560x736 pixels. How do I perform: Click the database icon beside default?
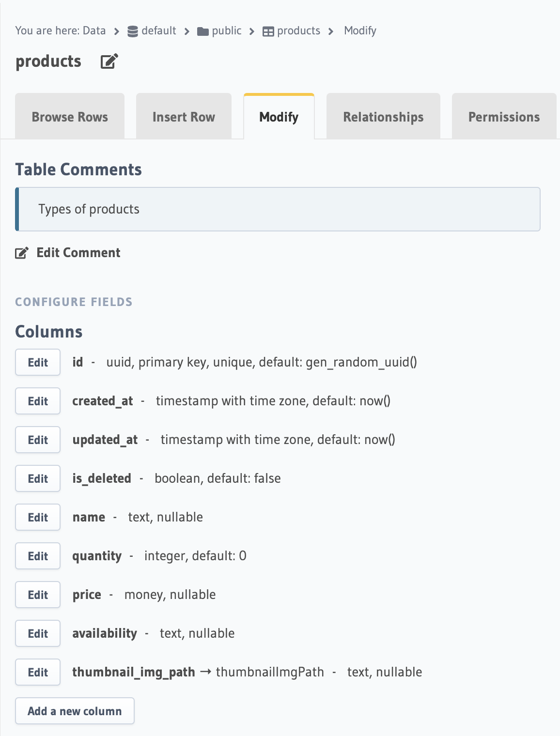[x=132, y=31]
